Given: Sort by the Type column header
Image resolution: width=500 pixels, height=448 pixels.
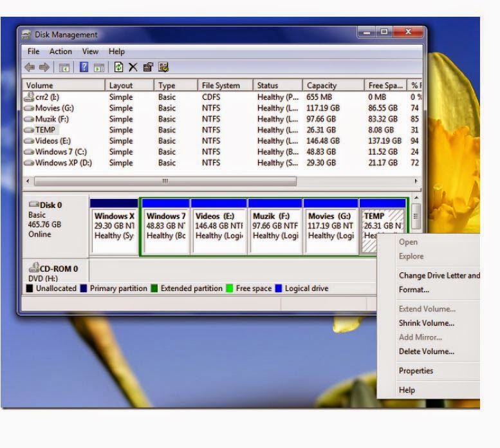Looking at the screenshot, I should 176,86.
